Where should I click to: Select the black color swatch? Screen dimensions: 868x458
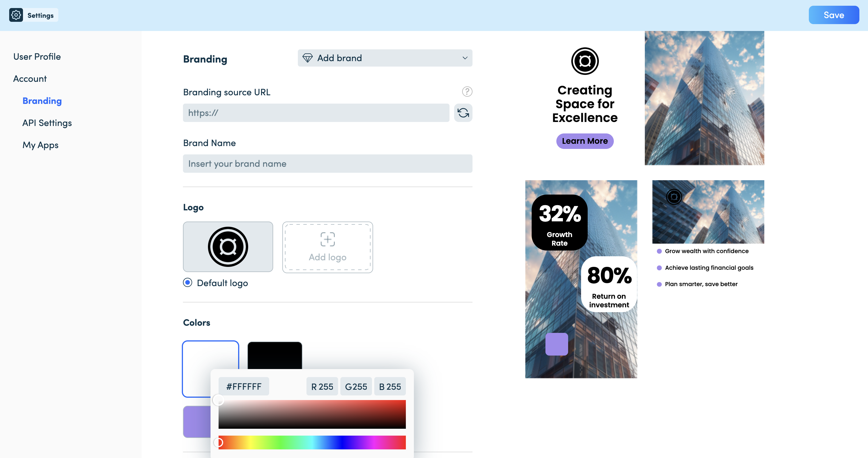click(275, 356)
